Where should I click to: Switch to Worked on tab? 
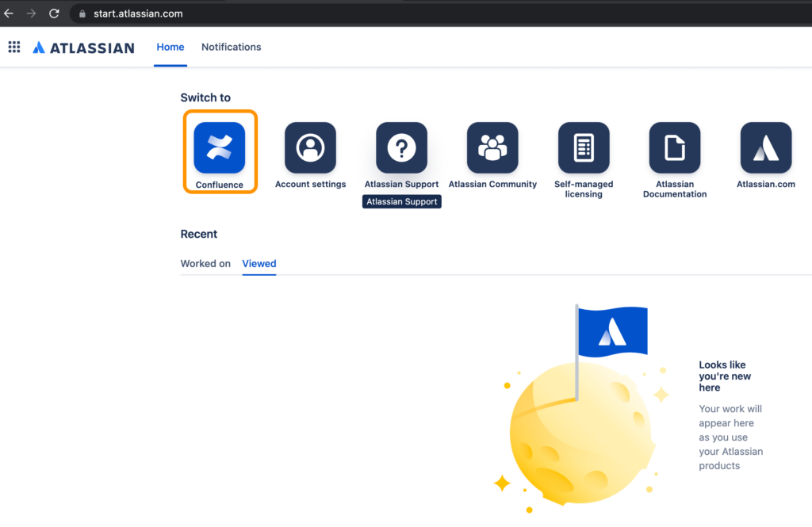(205, 263)
